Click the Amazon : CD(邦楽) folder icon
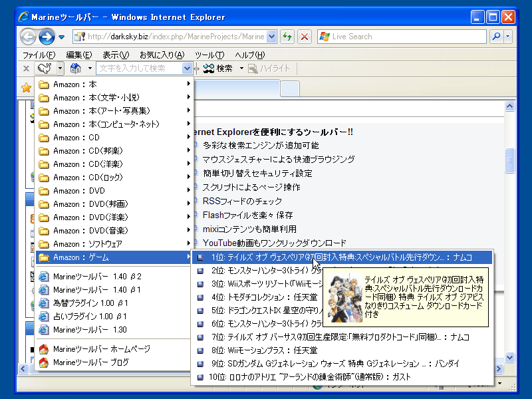This screenshot has height=399, width=532. (44, 151)
